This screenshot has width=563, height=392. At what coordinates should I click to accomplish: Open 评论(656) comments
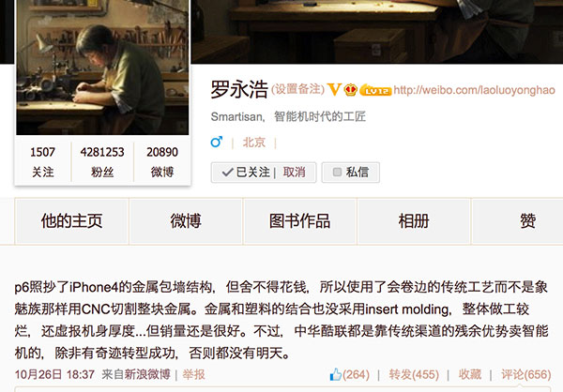(x=526, y=375)
